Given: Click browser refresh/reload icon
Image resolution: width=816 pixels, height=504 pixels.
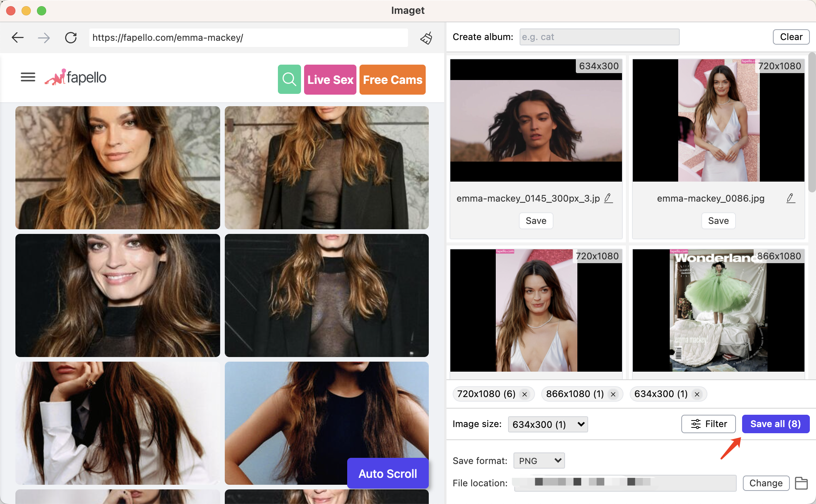Looking at the screenshot, I should coord(70,37).
